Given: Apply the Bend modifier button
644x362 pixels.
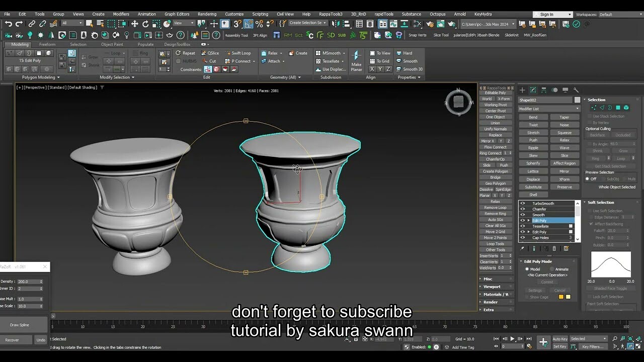Looking at the screenshot, I should coord(533,117).
